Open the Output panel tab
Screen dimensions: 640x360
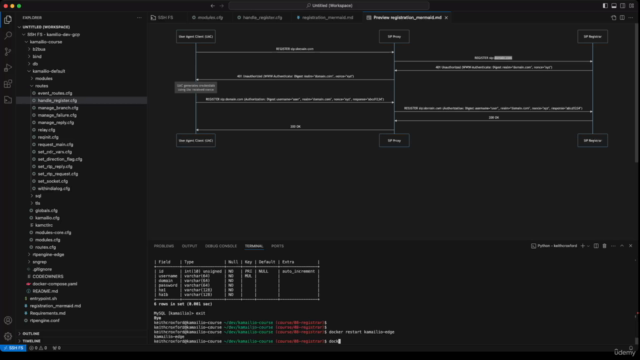(189, 246)
